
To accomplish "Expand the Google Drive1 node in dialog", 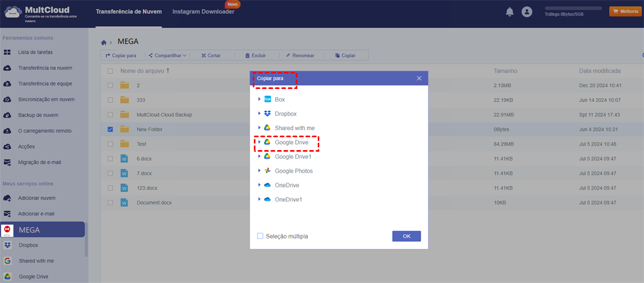I will pos(259,157).
